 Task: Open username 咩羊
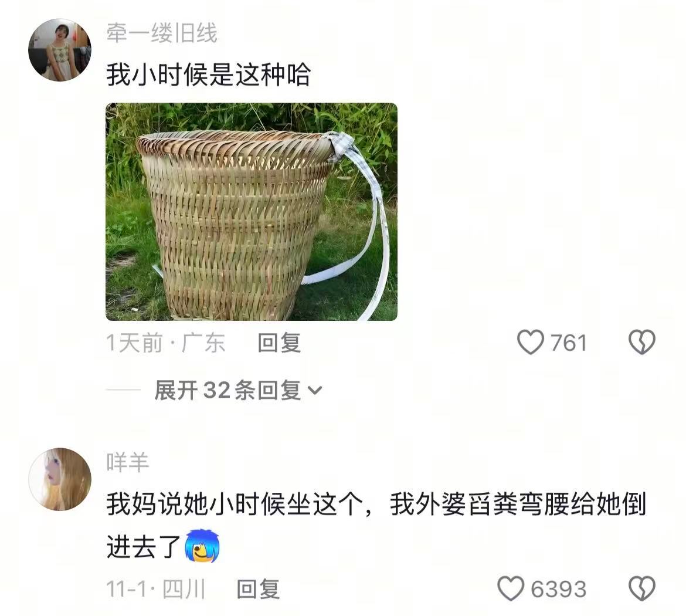tap(128, 462)
